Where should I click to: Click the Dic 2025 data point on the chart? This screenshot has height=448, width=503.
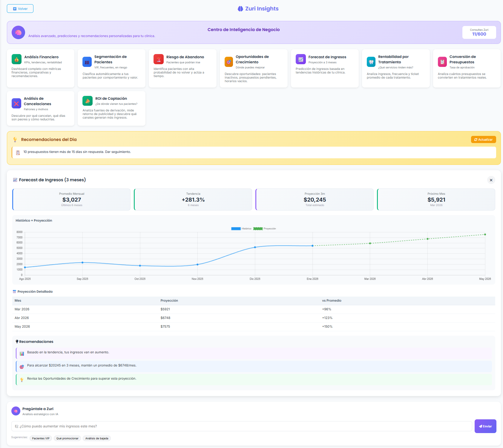pos(255,247)
